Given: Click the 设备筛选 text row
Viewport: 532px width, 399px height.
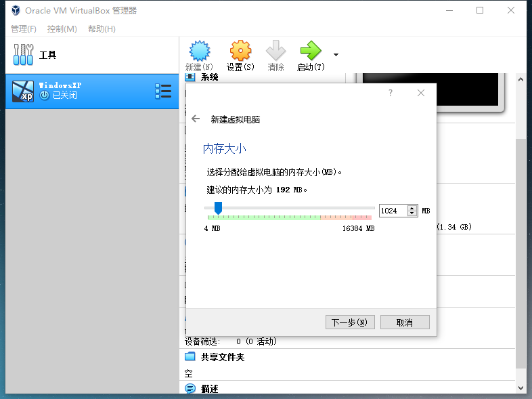Looking at the screenshot, I should pos(231,341).
